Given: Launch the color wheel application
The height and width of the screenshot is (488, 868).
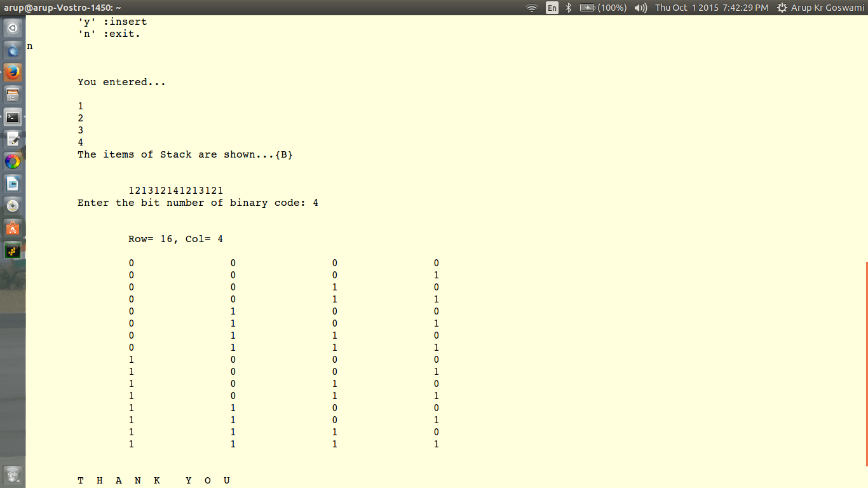Looking at the screenshot, I should pos(13,161).
